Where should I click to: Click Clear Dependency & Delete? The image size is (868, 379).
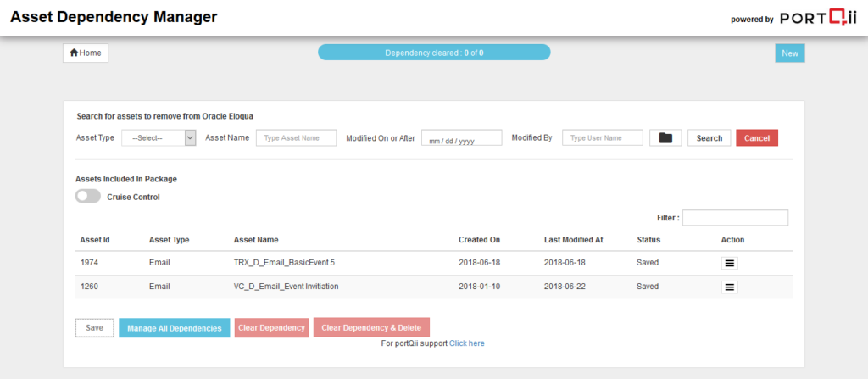(x=371, y=328)
